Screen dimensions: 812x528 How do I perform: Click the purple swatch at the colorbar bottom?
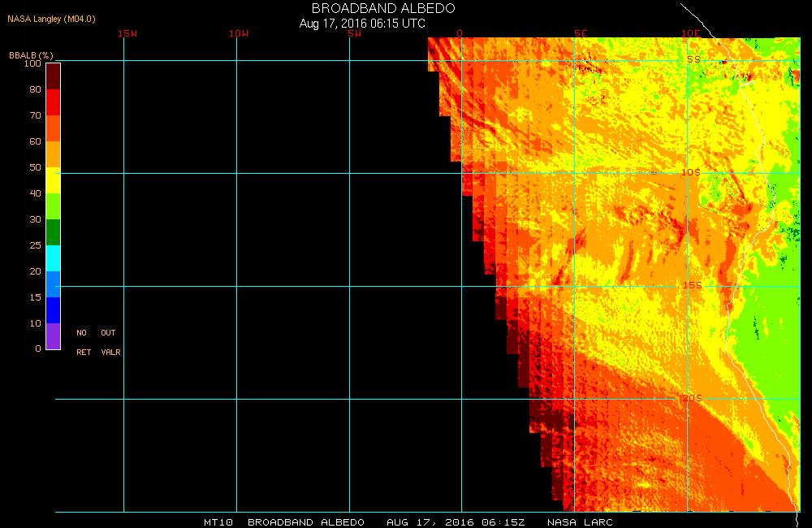coord(53,336)
